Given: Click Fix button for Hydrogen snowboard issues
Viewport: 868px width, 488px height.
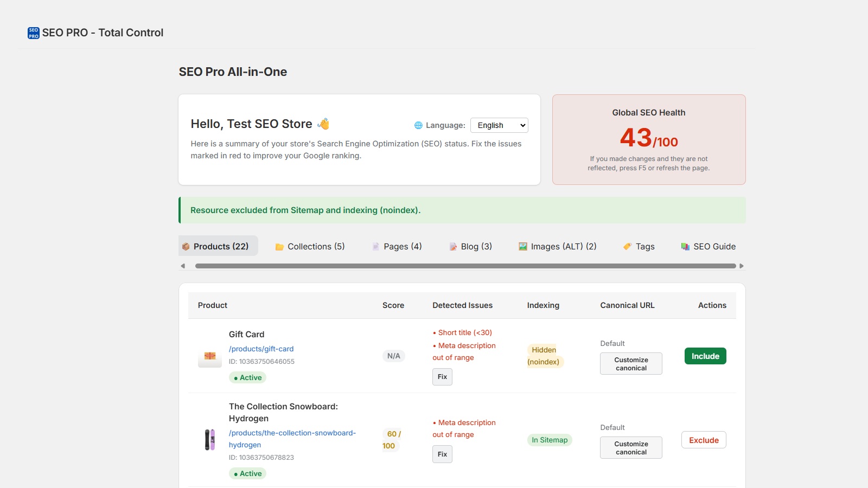Looking at the screenshot, I should click(442, 454).
